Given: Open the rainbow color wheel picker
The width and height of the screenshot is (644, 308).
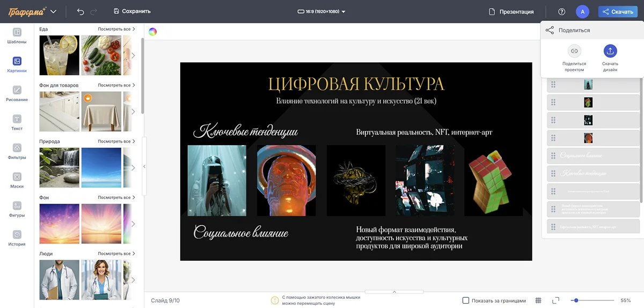Looking at the screenshot, I should (153, 32).
